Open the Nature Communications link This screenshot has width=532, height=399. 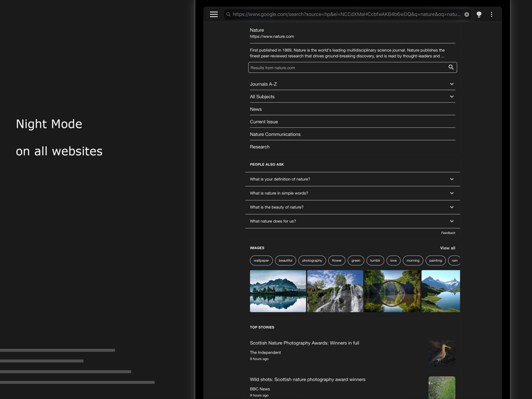pyautogui.click(x=275, y=135)
